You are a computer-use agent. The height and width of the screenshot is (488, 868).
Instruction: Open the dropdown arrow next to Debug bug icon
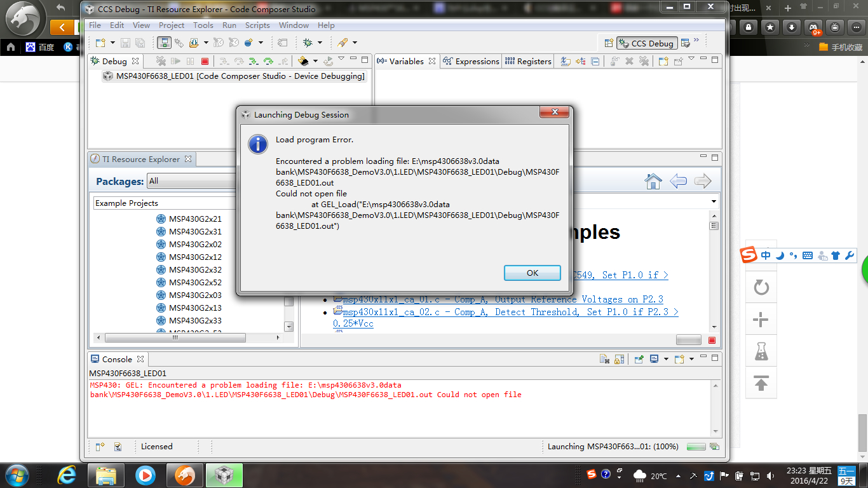click(320, 43)
